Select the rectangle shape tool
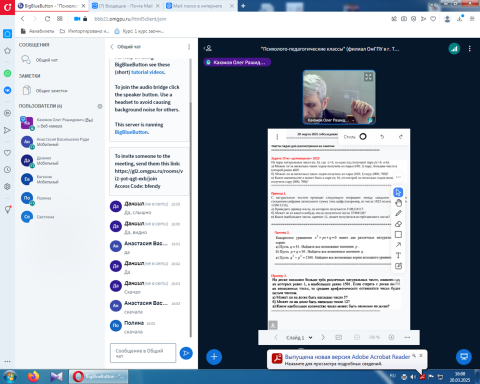This screenshot has width=480, height=384. coord(398,234)
